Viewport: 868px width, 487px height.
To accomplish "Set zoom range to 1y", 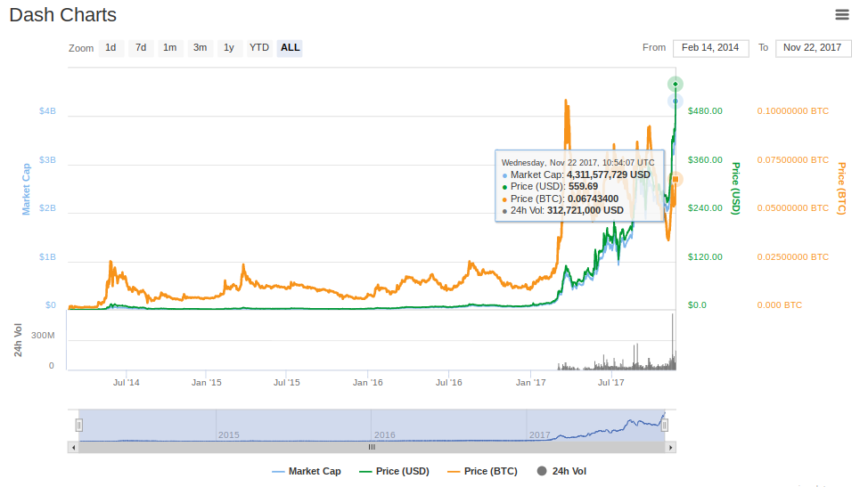I will (x=229, y=48).
